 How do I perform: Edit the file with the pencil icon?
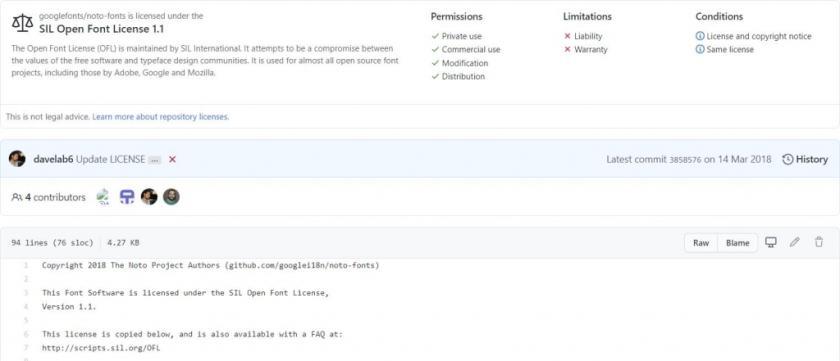tap(794, 242)
